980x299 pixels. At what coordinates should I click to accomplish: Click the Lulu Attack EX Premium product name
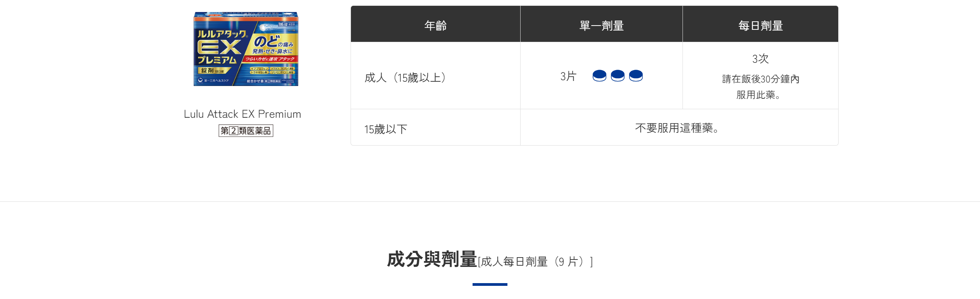click(x=242, y=114)
